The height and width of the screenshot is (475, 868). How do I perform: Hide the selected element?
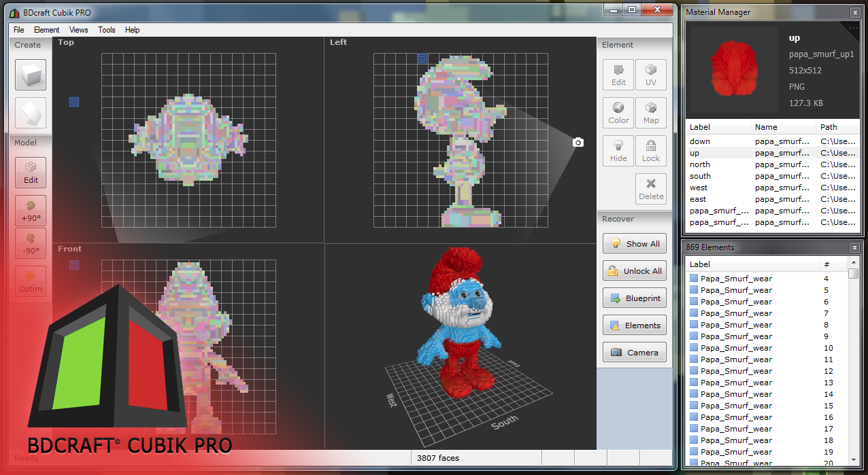pyautogui.click(x=618, y=151)
